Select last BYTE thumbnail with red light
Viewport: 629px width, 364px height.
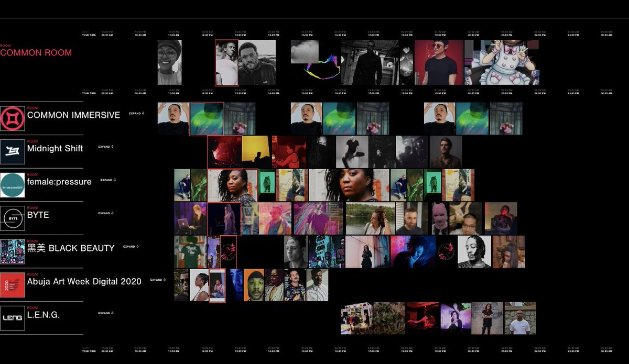[501, 218]
